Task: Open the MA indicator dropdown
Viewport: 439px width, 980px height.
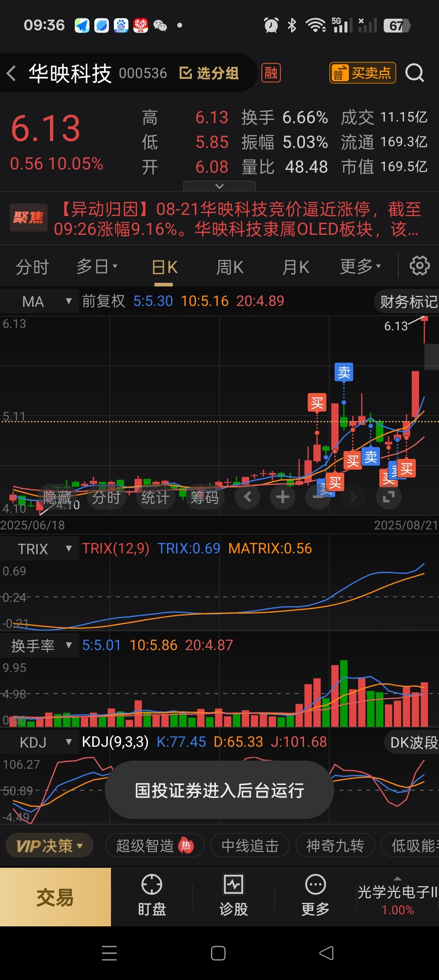Action: 39,301
